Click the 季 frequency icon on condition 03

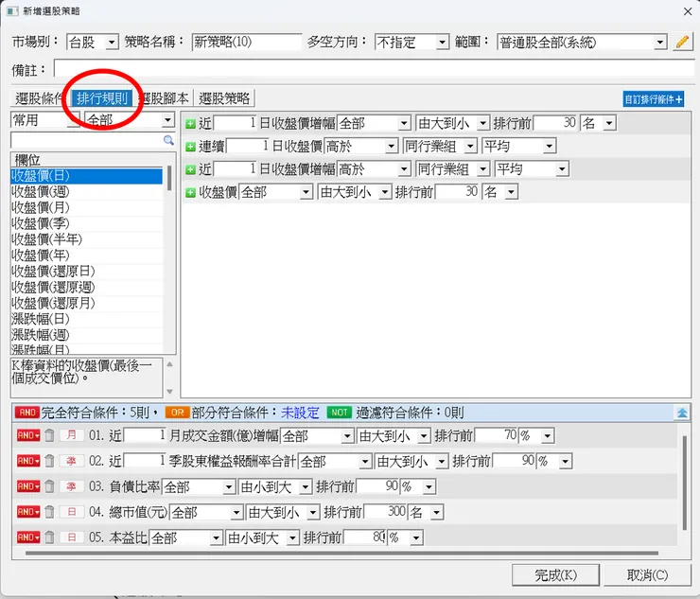[x=72, y=486]
